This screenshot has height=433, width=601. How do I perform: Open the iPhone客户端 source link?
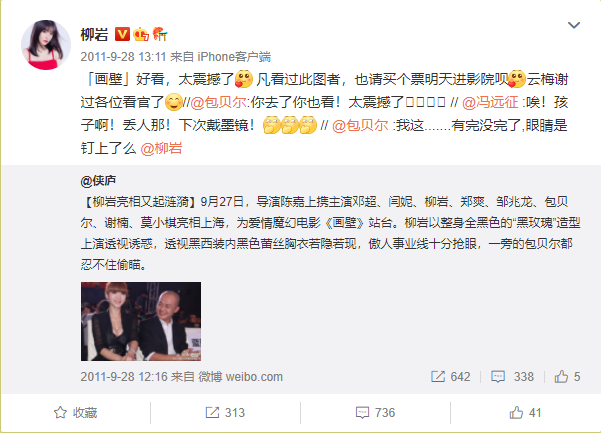pos(234,57)
